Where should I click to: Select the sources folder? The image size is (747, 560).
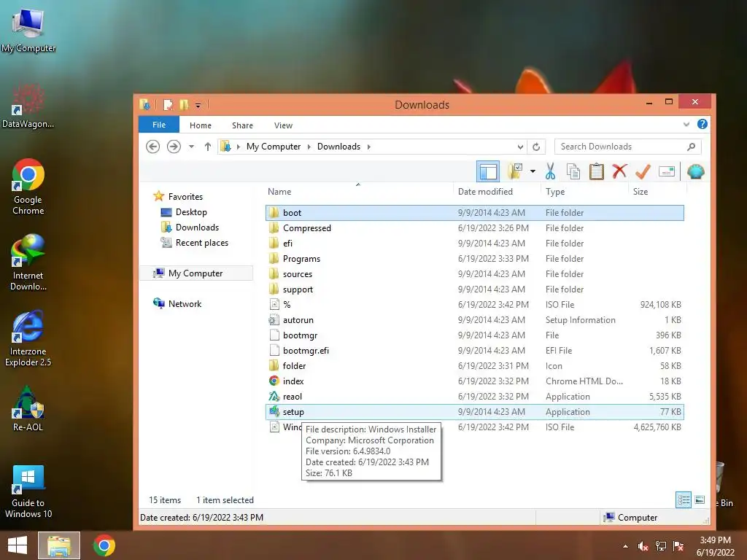(x=474, y=273)
